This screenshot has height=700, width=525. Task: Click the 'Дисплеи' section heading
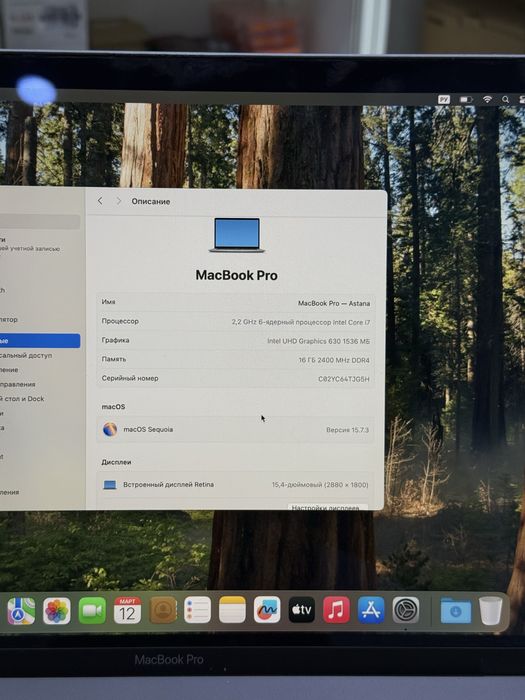point(116,462)
